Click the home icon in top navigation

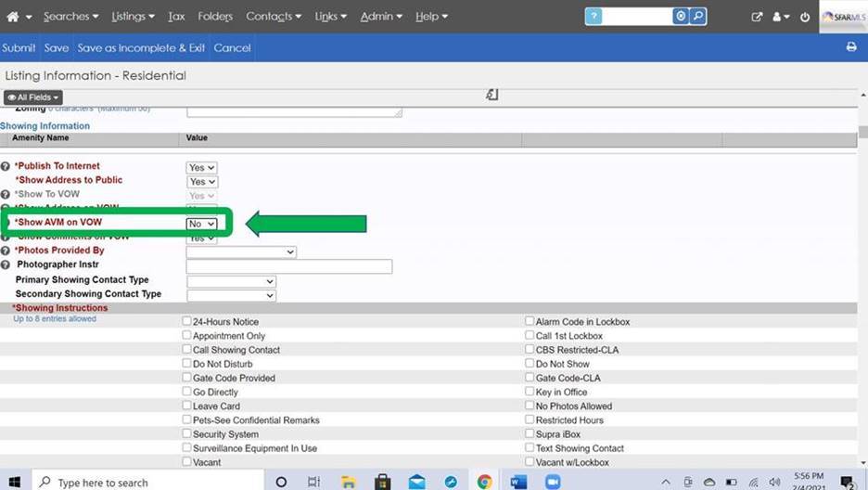click(13, 17)
